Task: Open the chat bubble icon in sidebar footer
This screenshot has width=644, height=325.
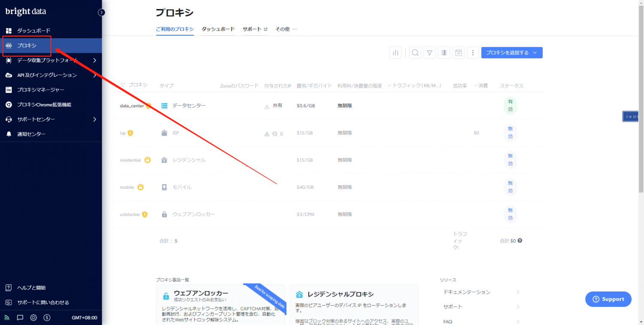Action: click(x=20, y=318)
